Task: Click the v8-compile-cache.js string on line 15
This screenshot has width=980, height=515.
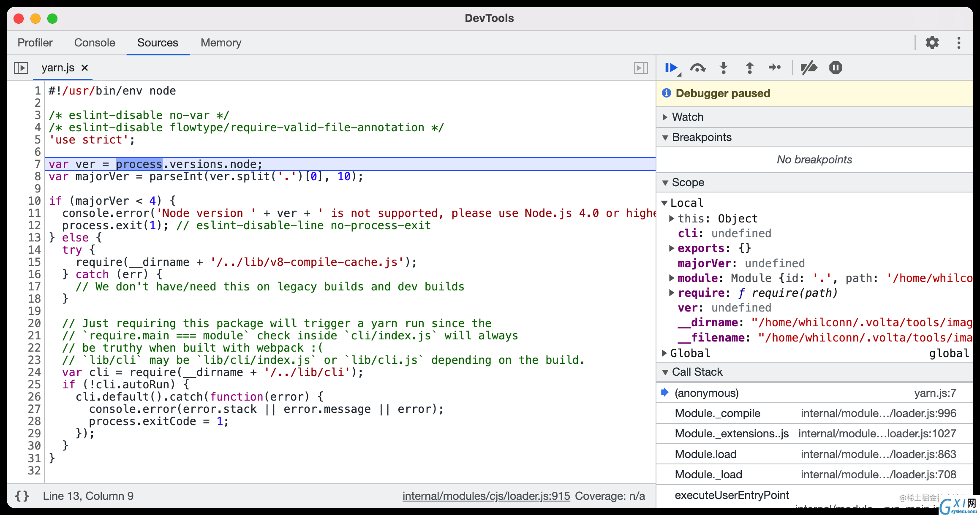Action: tap(307, 262)
